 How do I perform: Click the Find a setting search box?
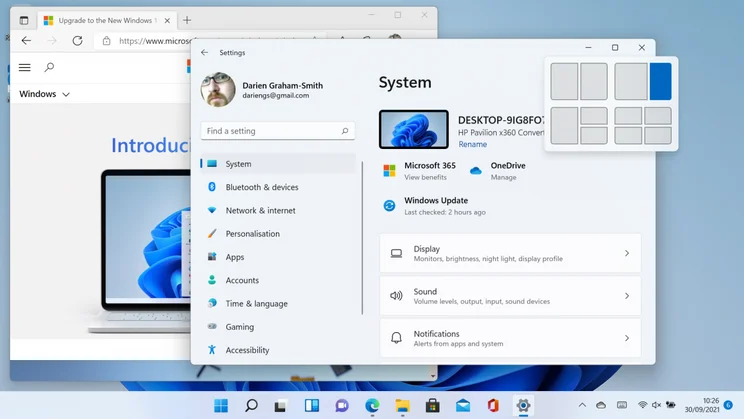[x=278, y=131]
